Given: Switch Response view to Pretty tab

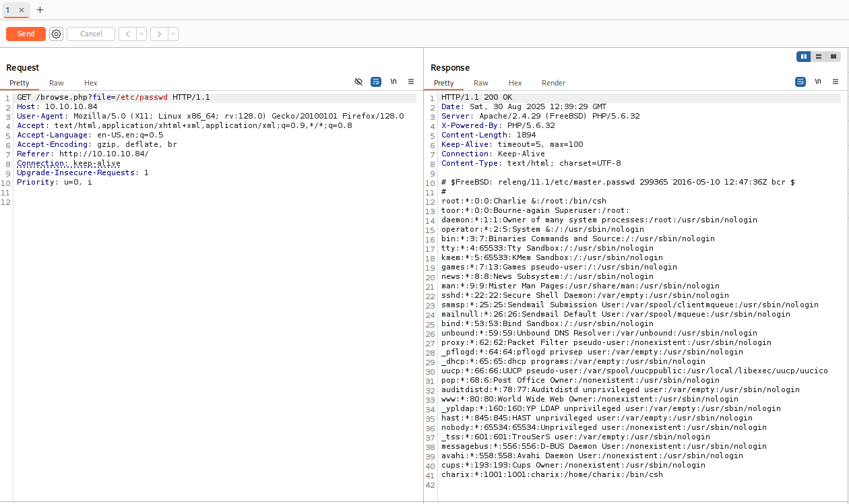Looking at the screenshot, I should click(x=444, y=83).
